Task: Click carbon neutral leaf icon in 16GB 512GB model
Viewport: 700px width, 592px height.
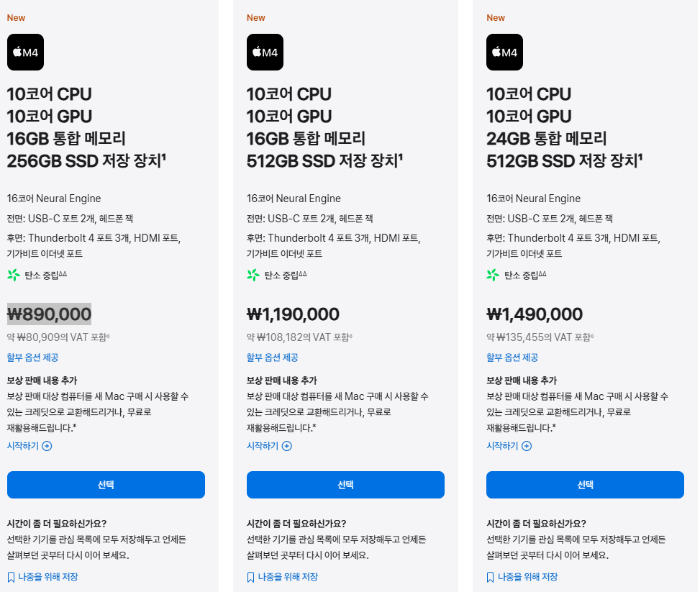Action: [253, 275]
